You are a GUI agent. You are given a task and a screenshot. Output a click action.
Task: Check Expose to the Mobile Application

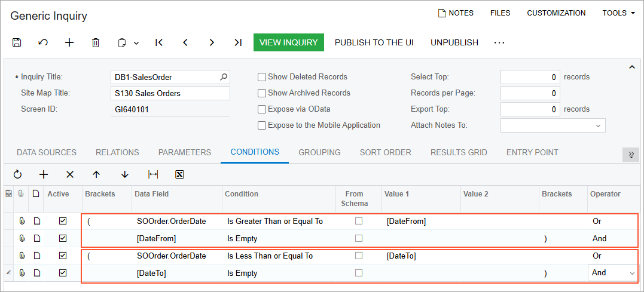pyautogui.click(x=262, y=125)
